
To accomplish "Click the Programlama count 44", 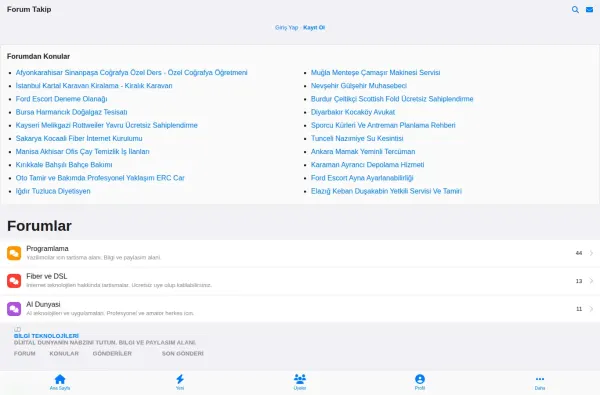I will [x=579, y=253].
